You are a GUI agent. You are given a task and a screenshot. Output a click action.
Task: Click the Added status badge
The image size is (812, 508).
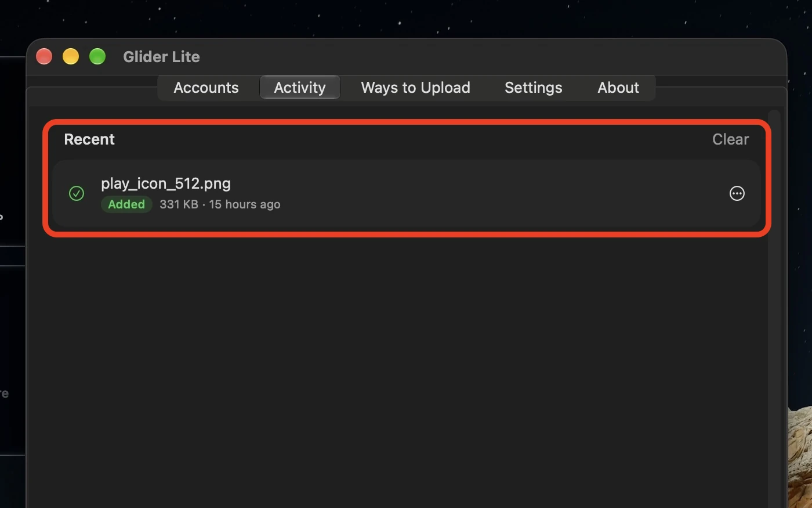coord(126,204)
